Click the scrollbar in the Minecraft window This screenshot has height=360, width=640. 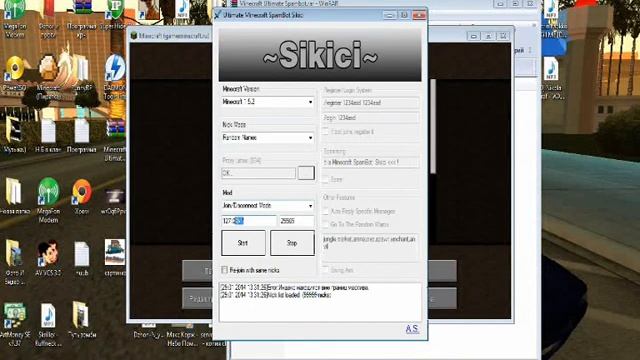(433, 127)
